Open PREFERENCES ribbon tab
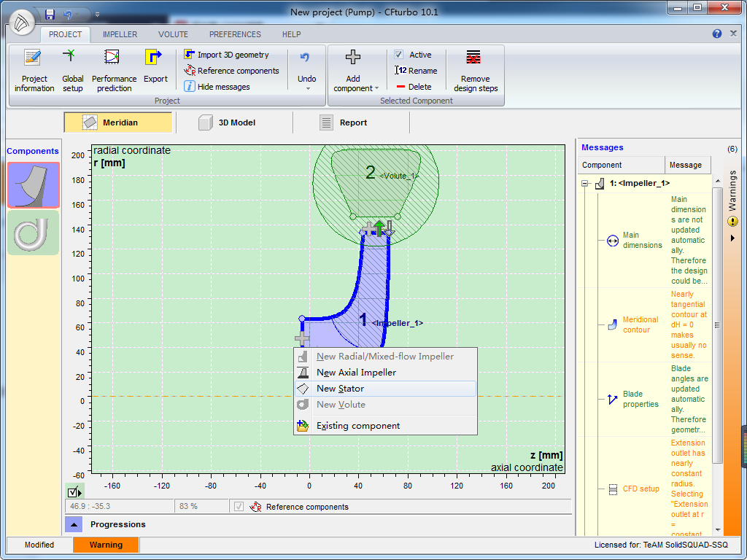The image size is (747, 560). [x=235, y=34]
